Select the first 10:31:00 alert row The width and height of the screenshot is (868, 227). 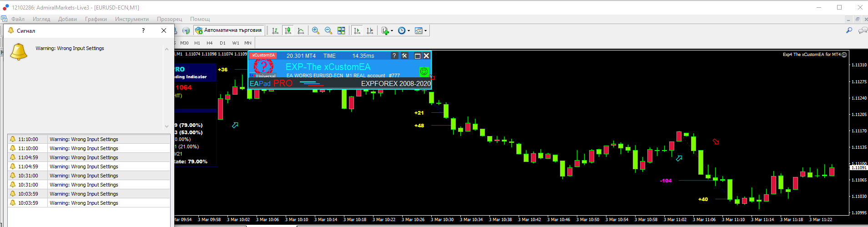(89, 176)
